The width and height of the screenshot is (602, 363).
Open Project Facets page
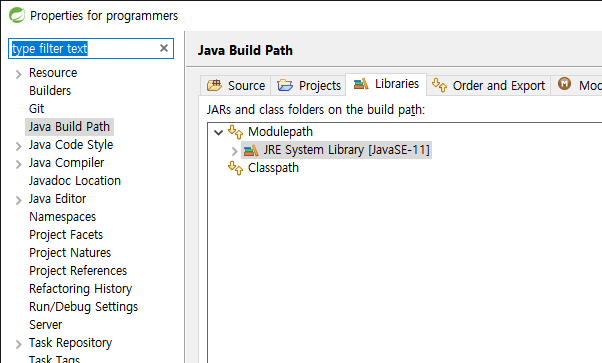coord(66,235)
